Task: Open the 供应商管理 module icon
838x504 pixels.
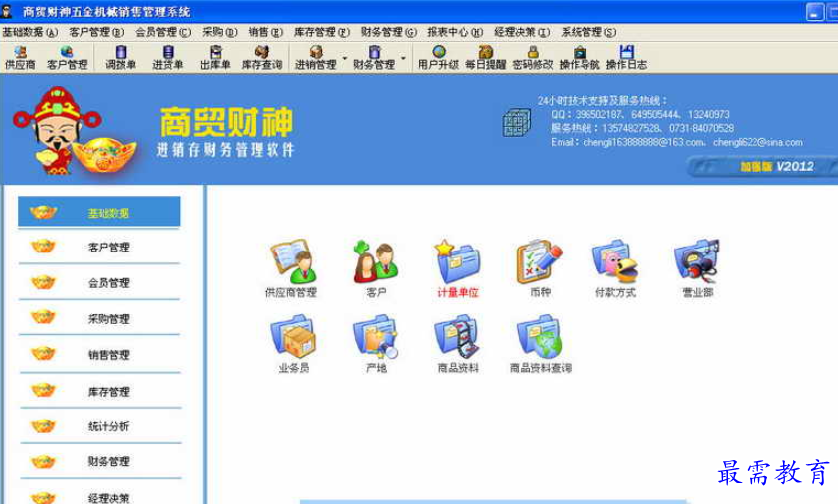Action: tap(291, 268)
